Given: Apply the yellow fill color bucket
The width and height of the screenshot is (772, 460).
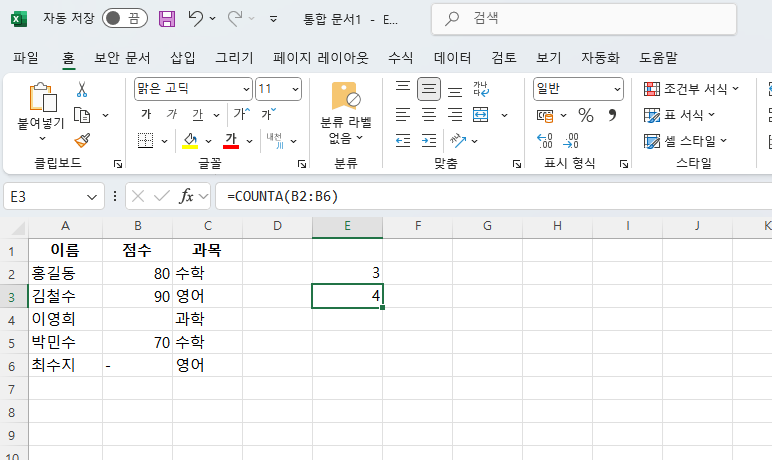Looking at the screenshot, I should 190,141.
